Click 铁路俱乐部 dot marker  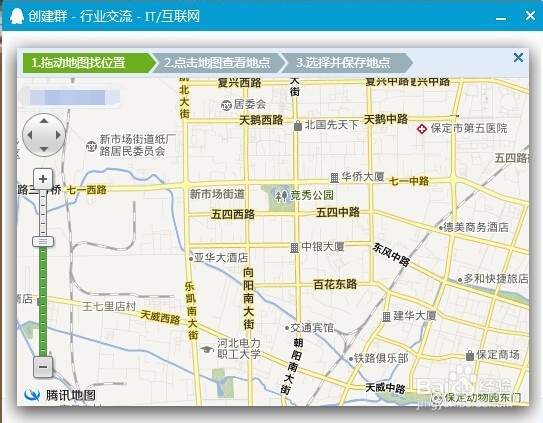pos(350,359)
